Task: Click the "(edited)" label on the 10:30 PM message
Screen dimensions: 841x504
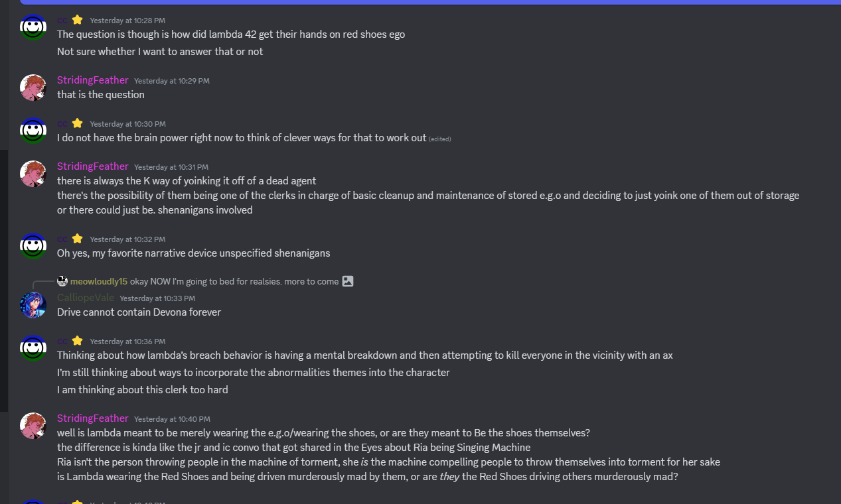Action: coord(440,139)
